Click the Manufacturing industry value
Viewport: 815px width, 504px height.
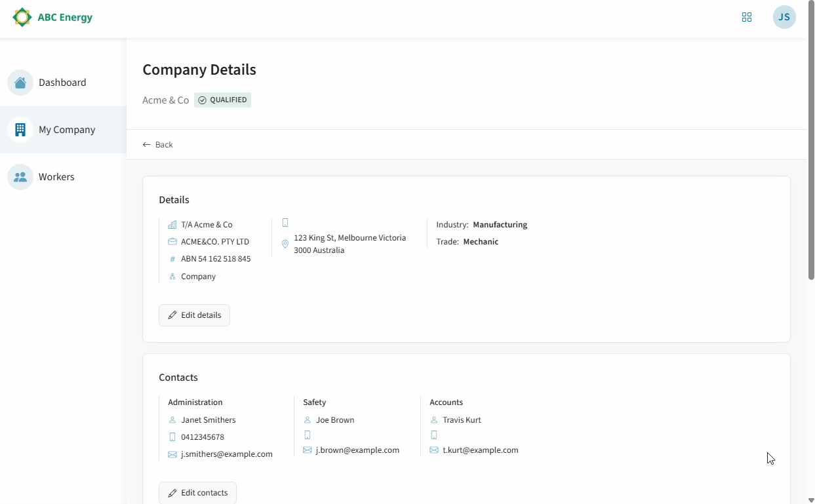pos(500,225)
